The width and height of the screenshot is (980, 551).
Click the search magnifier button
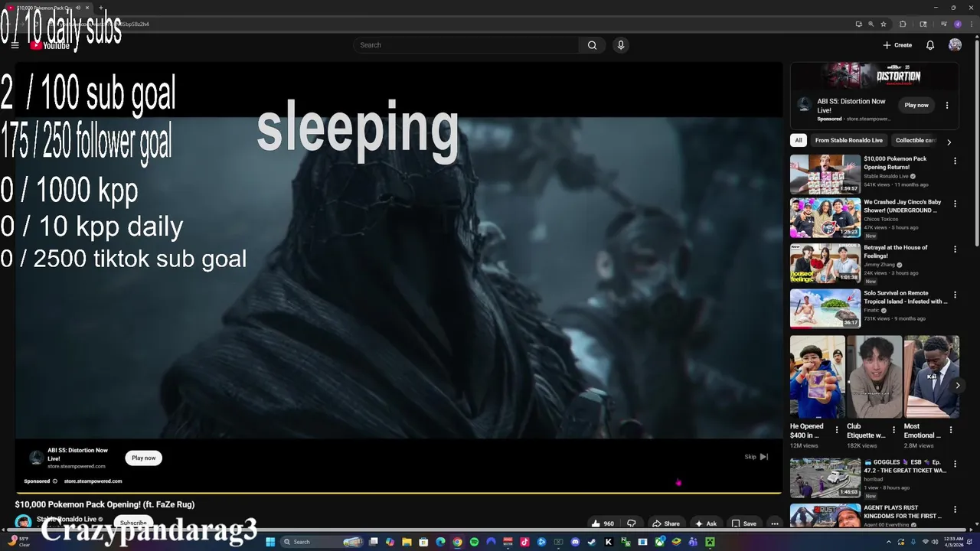pos(592,45)
